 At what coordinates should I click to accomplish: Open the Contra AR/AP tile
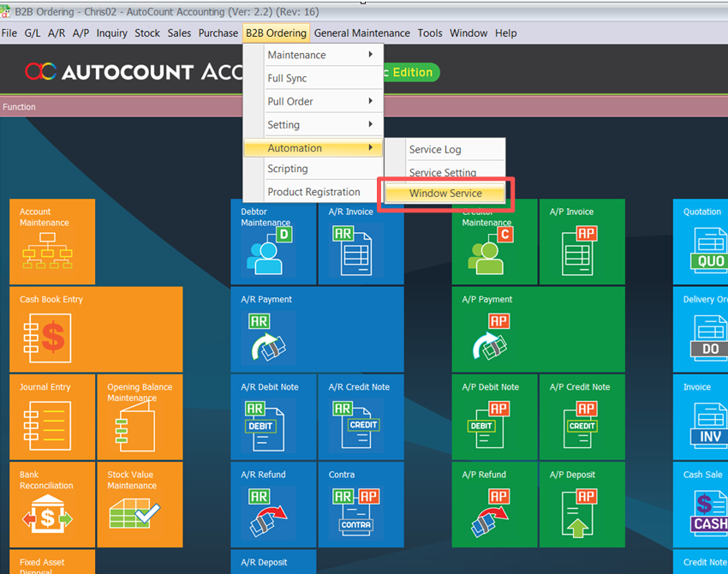pyautogui.click(x=361, y=505)
